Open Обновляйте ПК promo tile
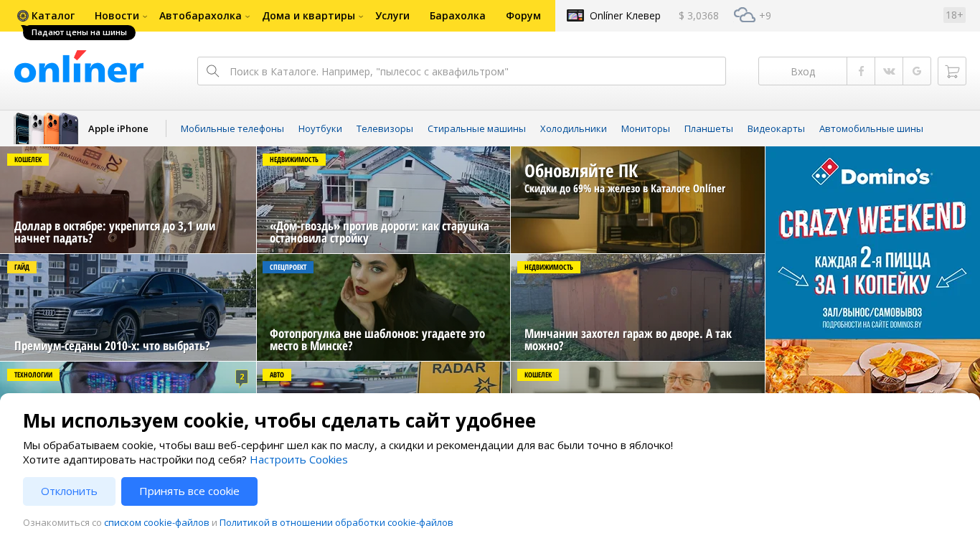Image resolution: width=980 pixels, height=551 pixels. 638,200
